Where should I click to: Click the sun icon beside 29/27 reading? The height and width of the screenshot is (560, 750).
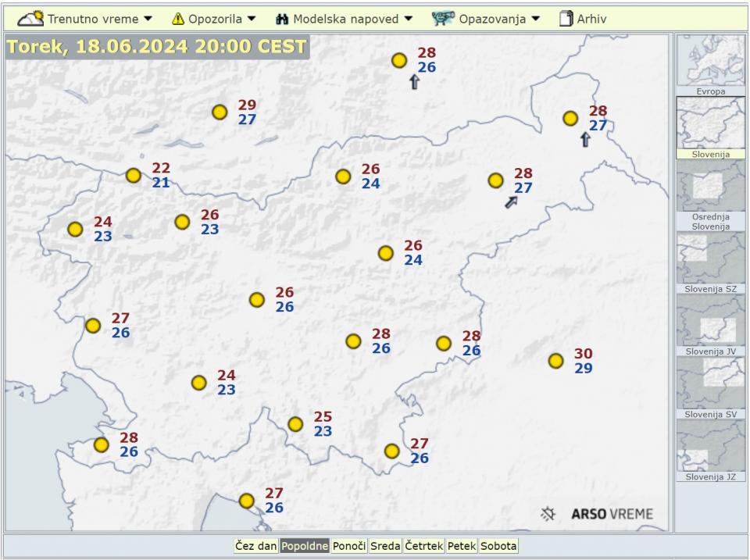[220, 112]
